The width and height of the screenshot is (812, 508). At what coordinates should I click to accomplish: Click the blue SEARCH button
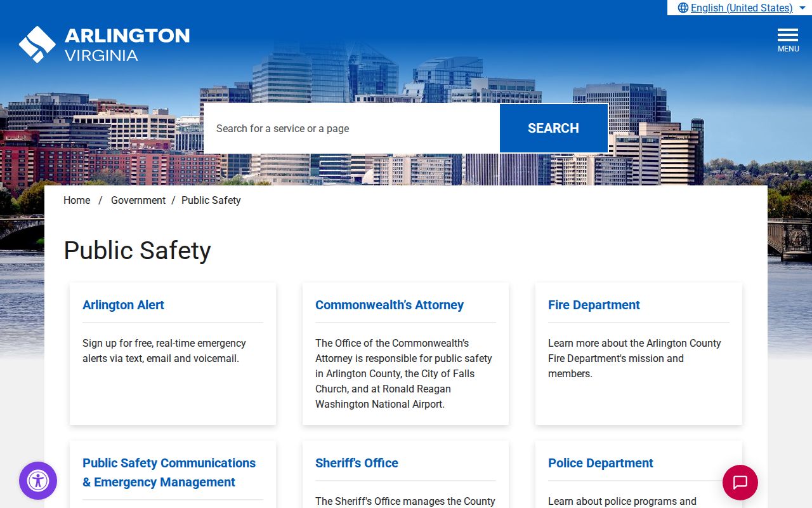tap(553, 128)
